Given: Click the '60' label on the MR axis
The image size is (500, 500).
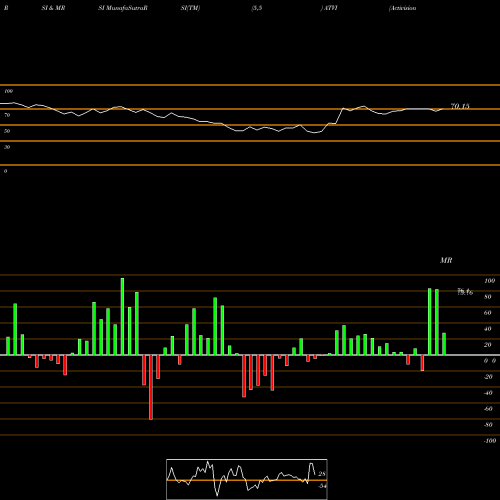Looking at the screenshot, I should point(488,313).
